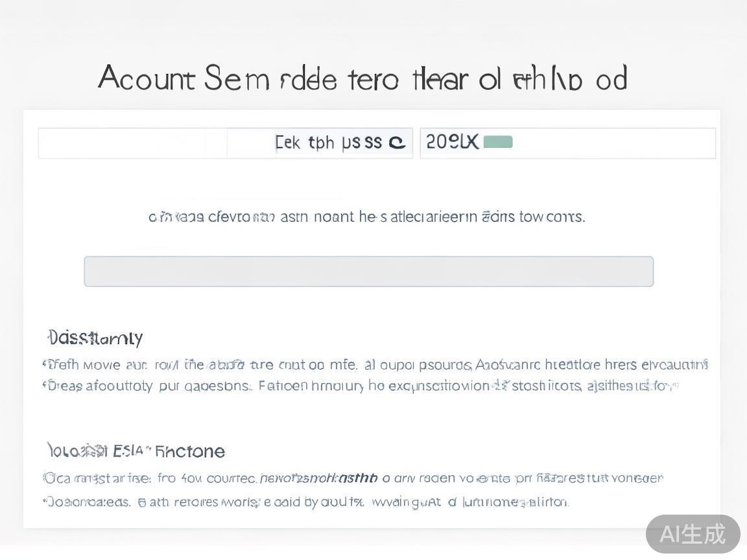747x560 pixels.
Task: Click the "Eek tph µs ss" field label
Action: pyautogui.click(x=328, y=143)
